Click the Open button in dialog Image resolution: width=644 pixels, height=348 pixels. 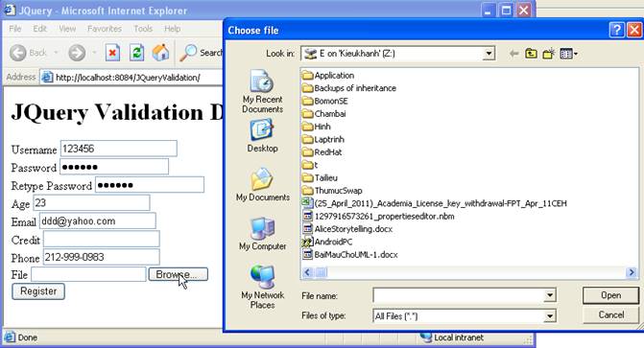(x=610, y=295)
